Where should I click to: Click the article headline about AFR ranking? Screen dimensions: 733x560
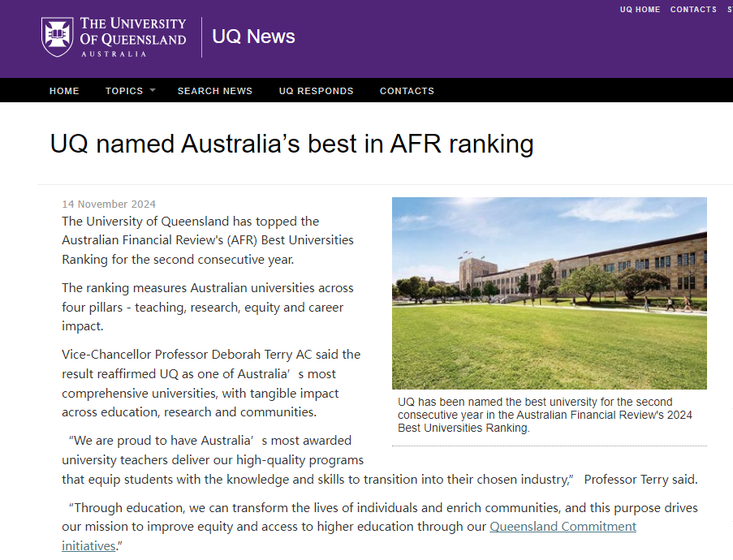click(291, 144)
